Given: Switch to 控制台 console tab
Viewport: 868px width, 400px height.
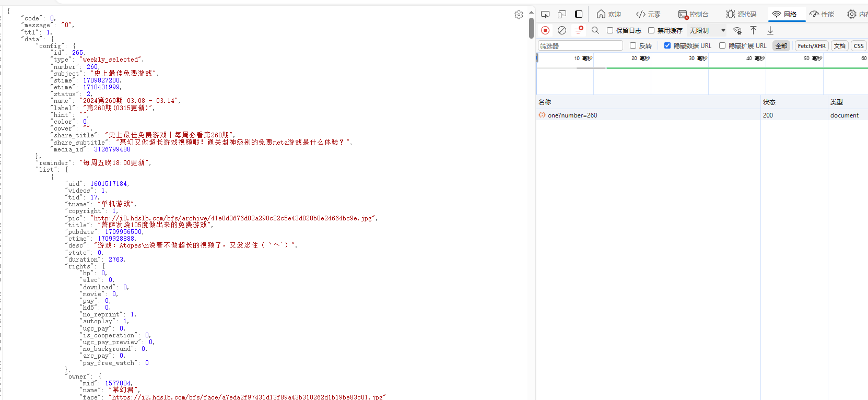Looking at the screenshot, I should 693,14.
